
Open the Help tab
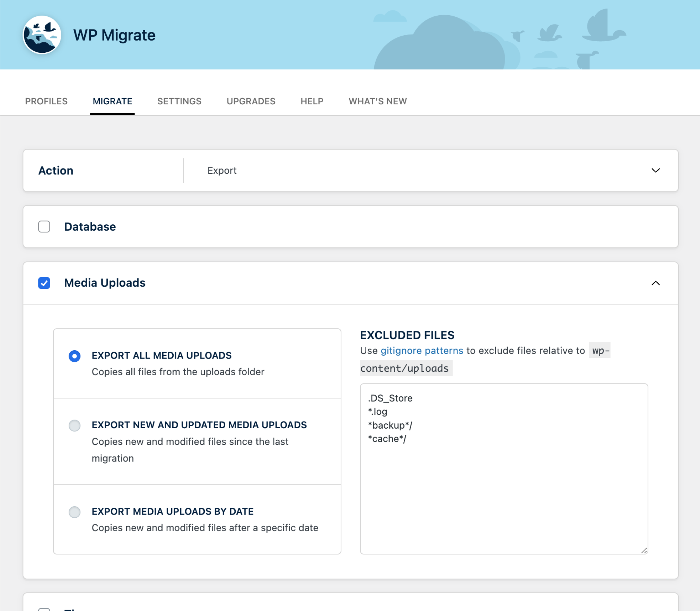coord(312,101)
